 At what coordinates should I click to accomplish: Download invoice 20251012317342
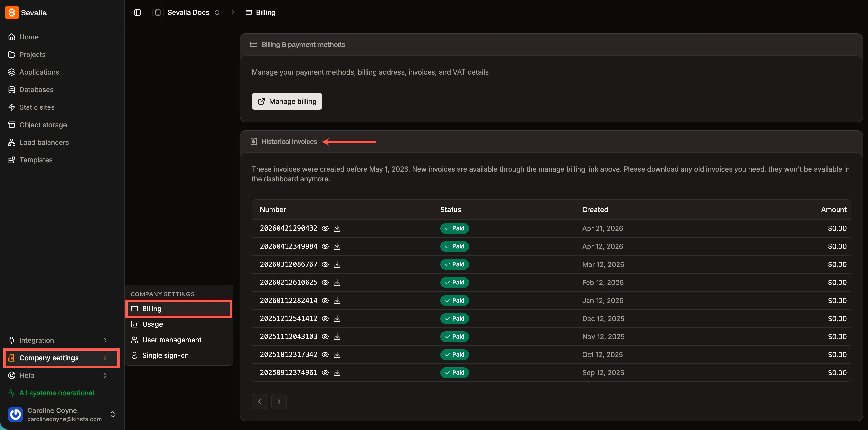pyautogui.click(x=337, y=354)
